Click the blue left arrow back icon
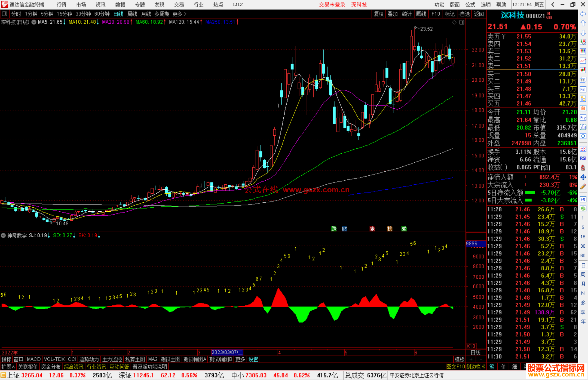This screenshot has width=588, height=380. click(583, 14)
